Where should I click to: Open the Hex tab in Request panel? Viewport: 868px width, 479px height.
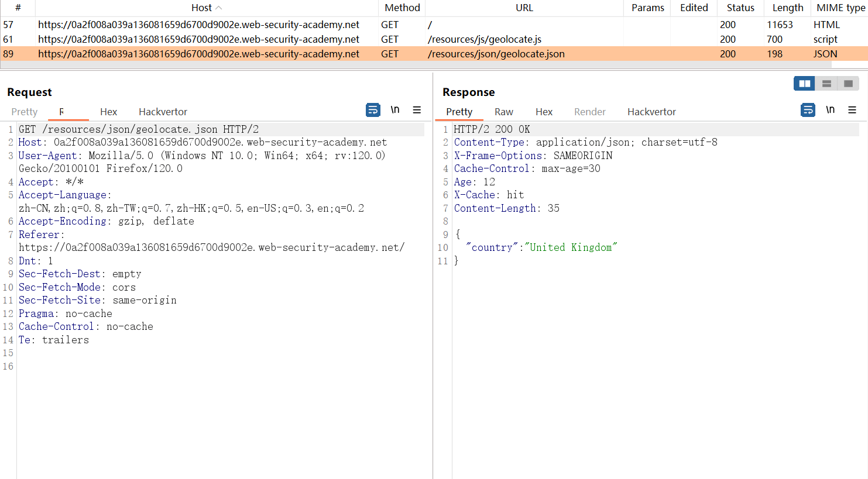click(x=108, y=112)
